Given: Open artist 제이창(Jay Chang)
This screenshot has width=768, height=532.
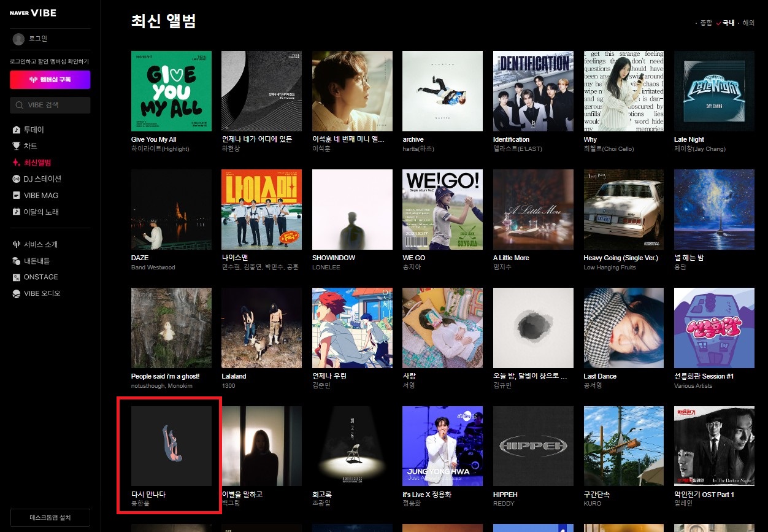Looking at the screenshot, I should (x=700, y=149).
